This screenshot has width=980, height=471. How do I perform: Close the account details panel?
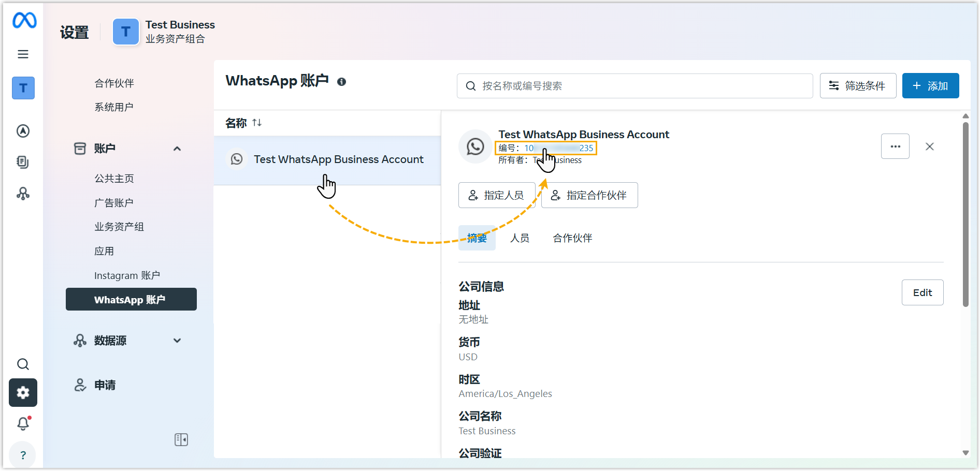[x=930, y=146]
